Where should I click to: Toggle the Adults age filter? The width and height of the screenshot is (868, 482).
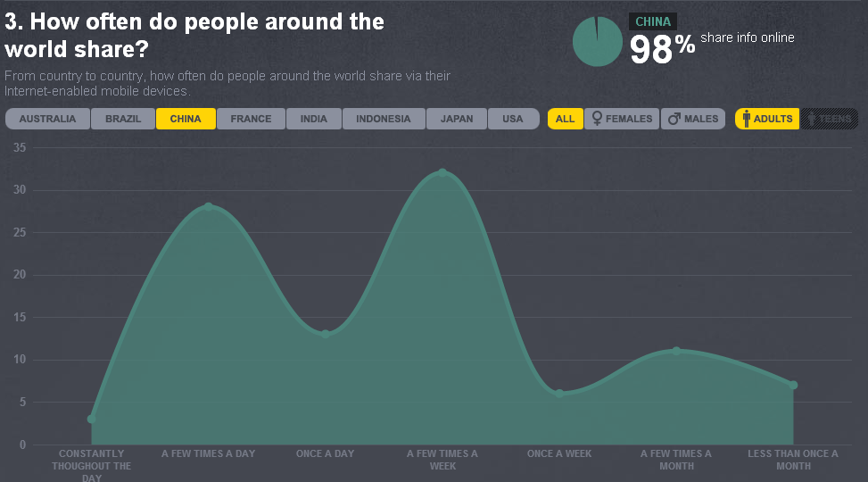click(x=767, y=119)
